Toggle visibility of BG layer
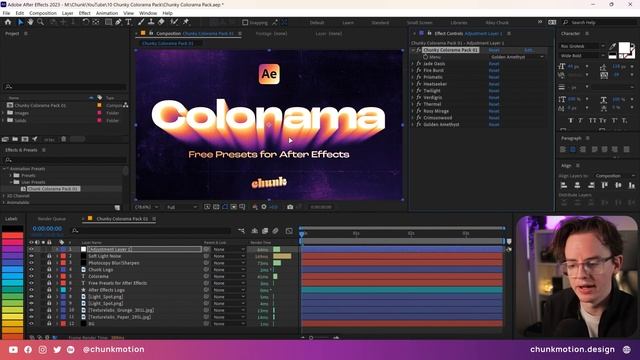 (31, 324)
